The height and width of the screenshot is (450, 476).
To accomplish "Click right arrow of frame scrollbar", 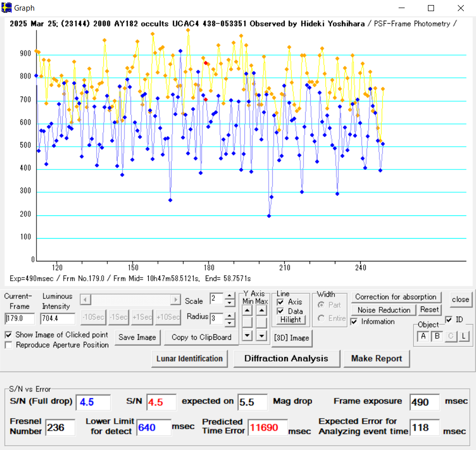I will (176, 300).
